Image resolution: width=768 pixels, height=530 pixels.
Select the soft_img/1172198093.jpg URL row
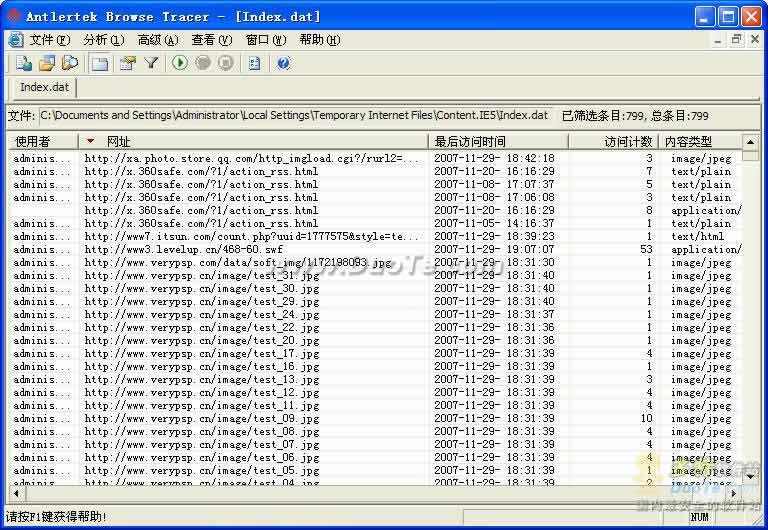pyautogui.click(x=375, y=262)
